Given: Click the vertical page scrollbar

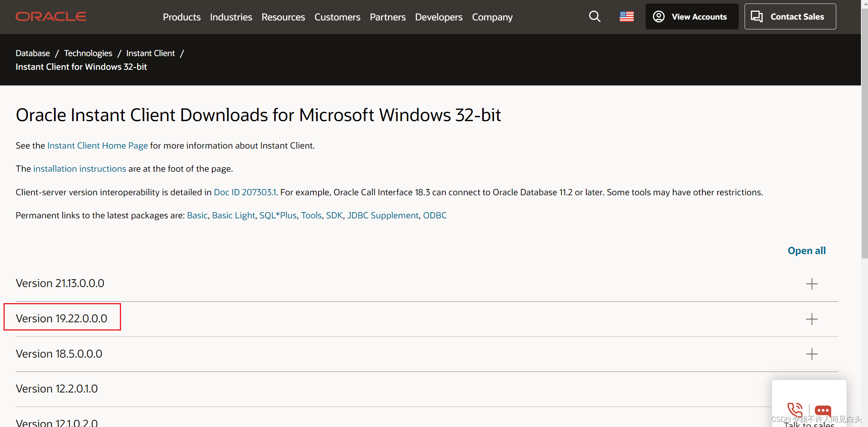Looking at the screenshot, I should [864, 133].
